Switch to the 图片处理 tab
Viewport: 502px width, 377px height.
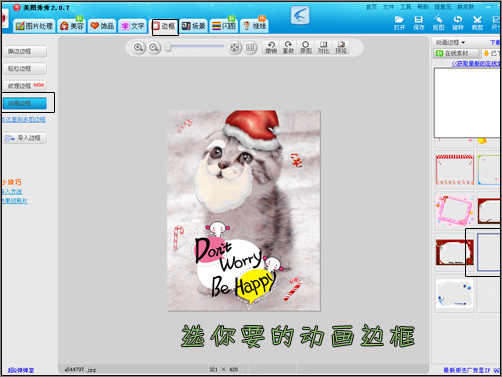click(x=34, y=26)
